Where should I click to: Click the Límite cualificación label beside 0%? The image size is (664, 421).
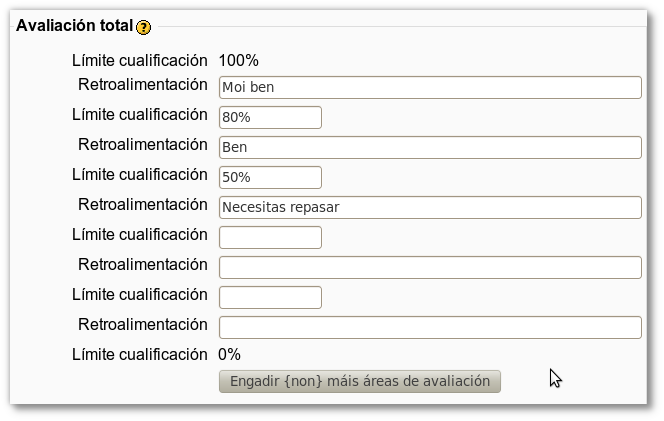coord(140,354)
